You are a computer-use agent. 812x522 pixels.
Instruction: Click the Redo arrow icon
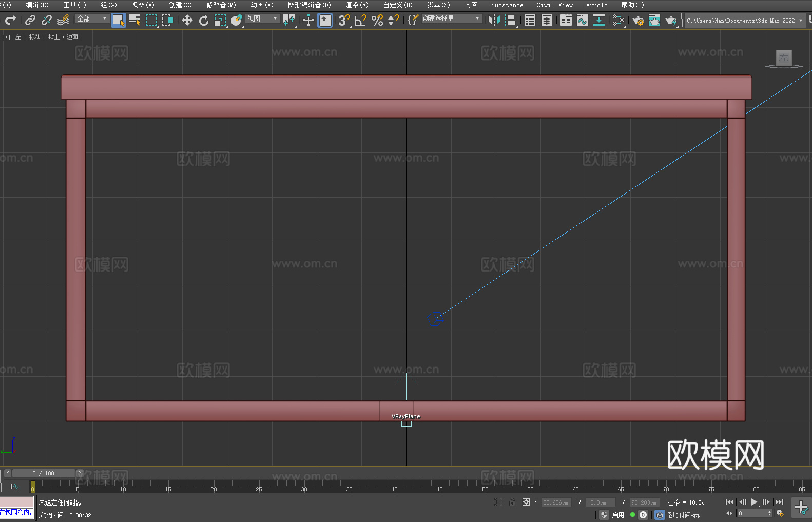tap(10, 20)
